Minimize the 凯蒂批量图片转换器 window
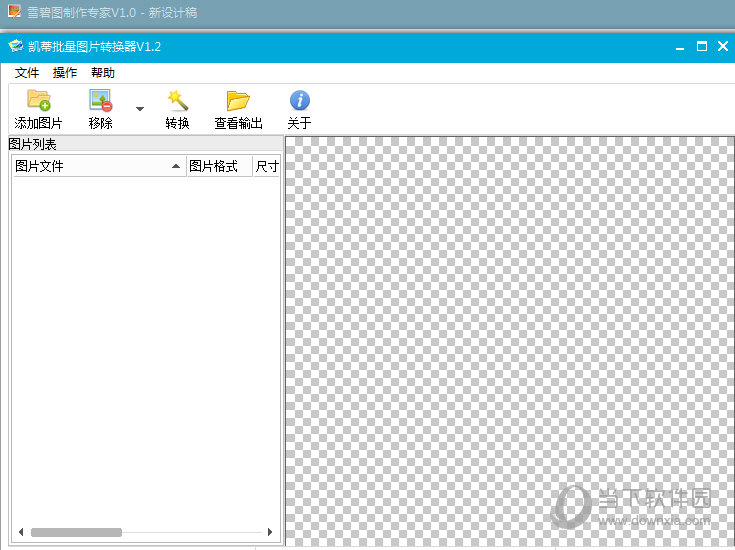The height and width of the screenshot is (550, 735). click(x=680, y=47)
